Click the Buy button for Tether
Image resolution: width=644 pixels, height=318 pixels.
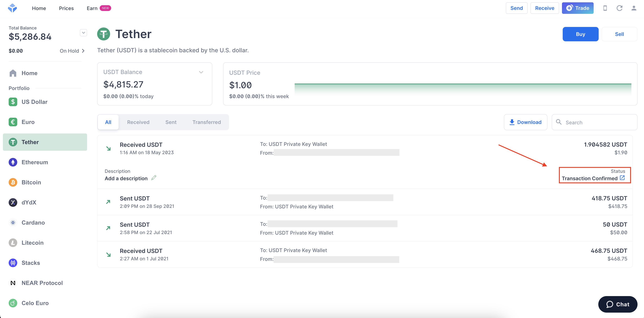click(580, 34)
